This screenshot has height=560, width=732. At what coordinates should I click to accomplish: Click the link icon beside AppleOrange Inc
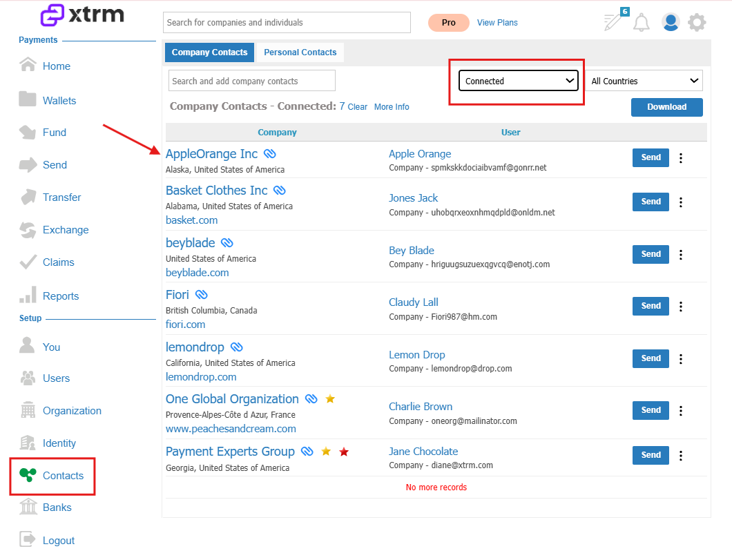270,153
